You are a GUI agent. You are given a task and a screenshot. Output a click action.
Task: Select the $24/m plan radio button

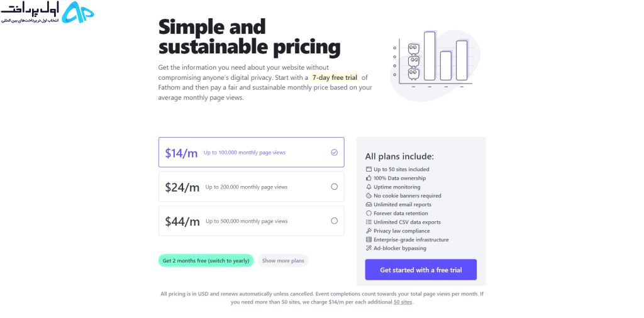pos(335,187)
